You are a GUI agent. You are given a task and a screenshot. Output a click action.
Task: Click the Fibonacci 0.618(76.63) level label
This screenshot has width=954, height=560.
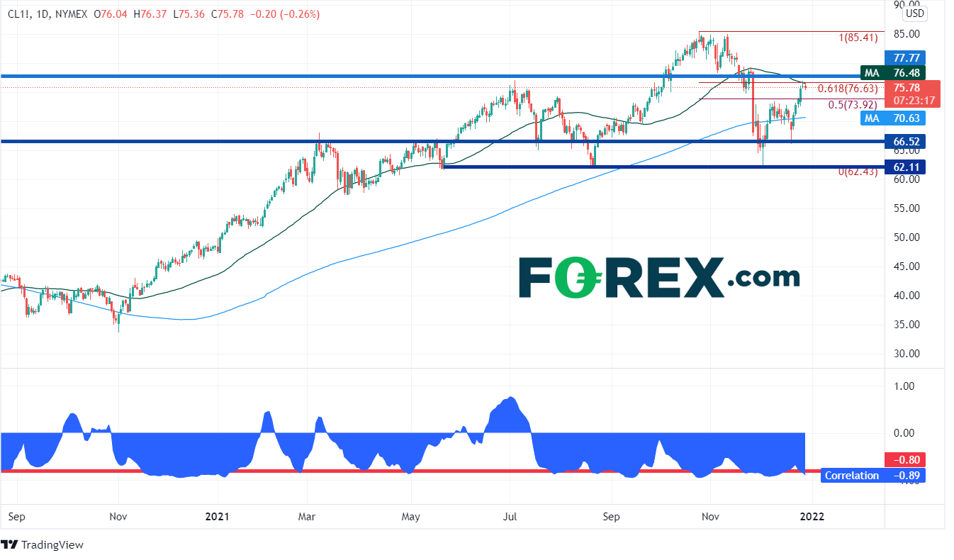click(848, 89)
